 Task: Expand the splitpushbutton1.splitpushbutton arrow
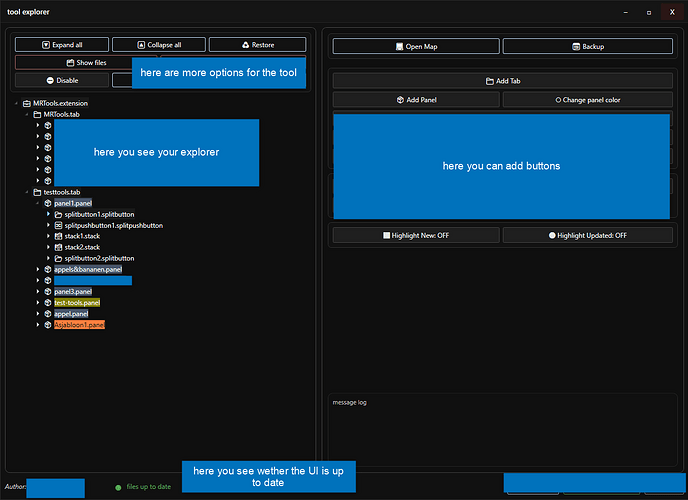point(48,225)
